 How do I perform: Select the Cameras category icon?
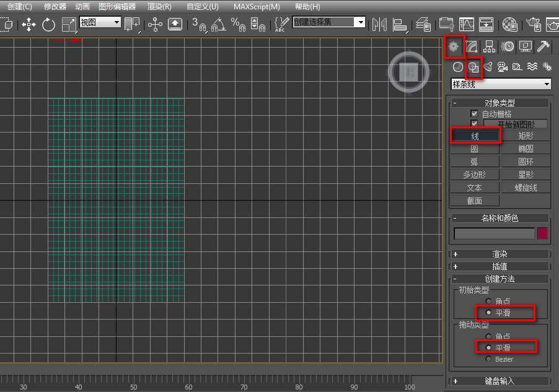click(x=503, y=67)
